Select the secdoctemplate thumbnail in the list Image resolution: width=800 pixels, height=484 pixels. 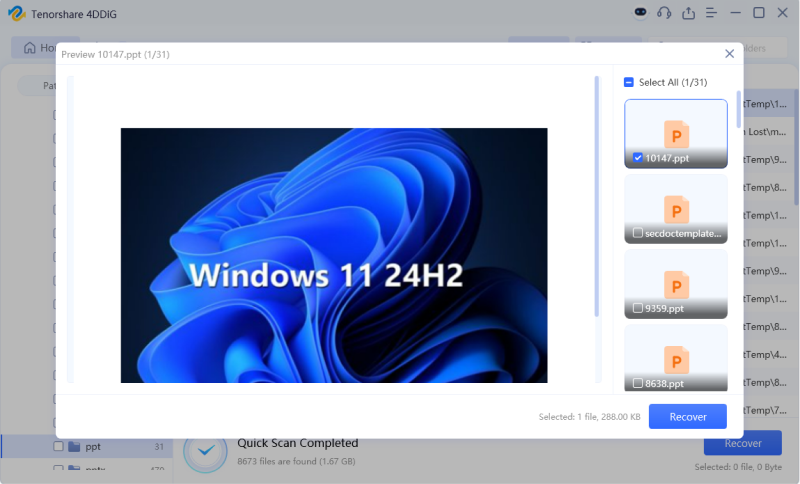click(x=676, y=210)
